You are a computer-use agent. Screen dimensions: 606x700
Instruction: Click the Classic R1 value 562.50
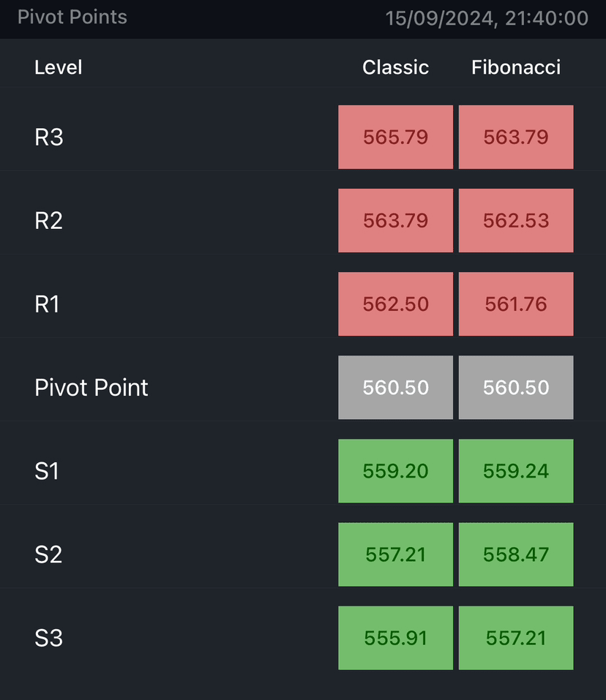[395, 304]
